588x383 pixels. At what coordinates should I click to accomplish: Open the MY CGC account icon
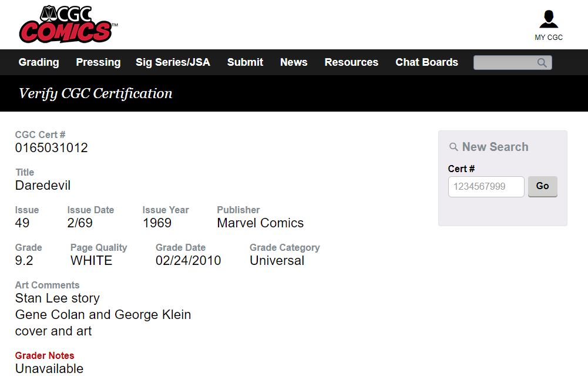pyautogui.click(x=549, y=19)
